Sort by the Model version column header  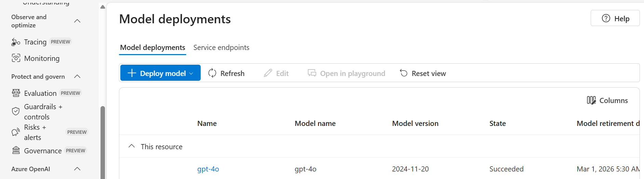[415, 124]
